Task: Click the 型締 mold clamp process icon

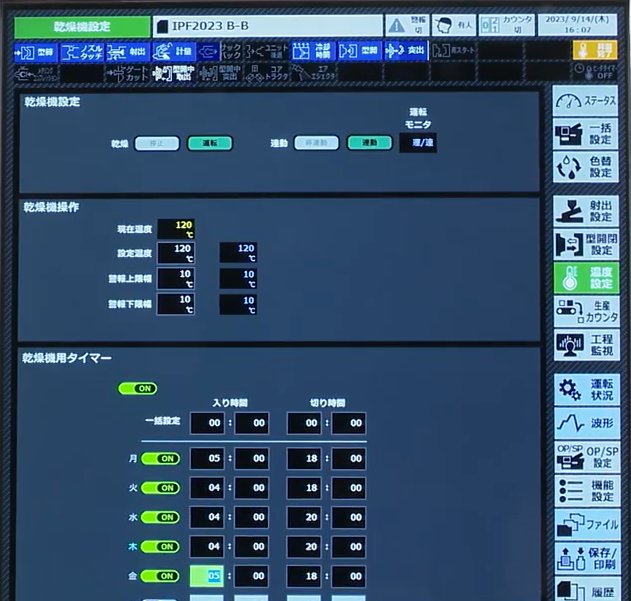Action: 35,52
